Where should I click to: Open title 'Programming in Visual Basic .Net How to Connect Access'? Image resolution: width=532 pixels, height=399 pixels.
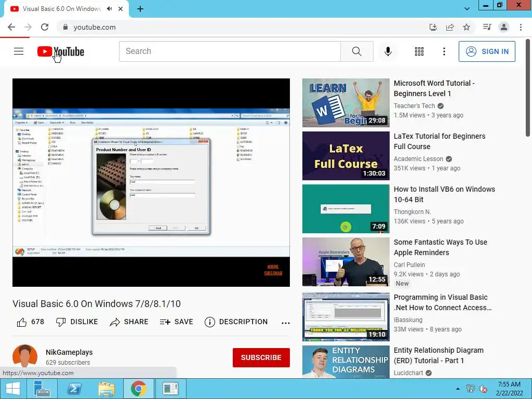[x=443, y=302]
